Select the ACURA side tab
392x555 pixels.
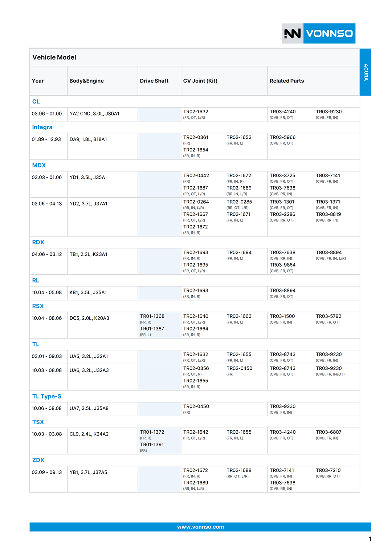click(x=366, y=72)
